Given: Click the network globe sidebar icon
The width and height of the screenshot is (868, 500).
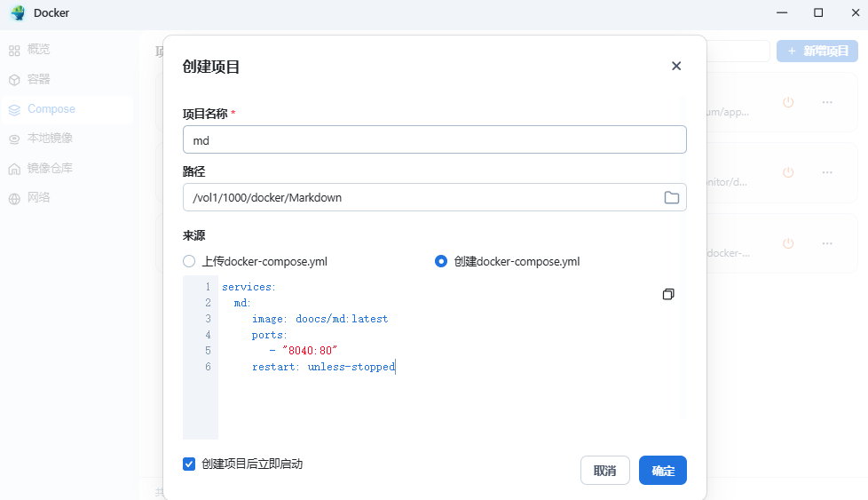Looking at the screenshot, I should coord(14,198).
